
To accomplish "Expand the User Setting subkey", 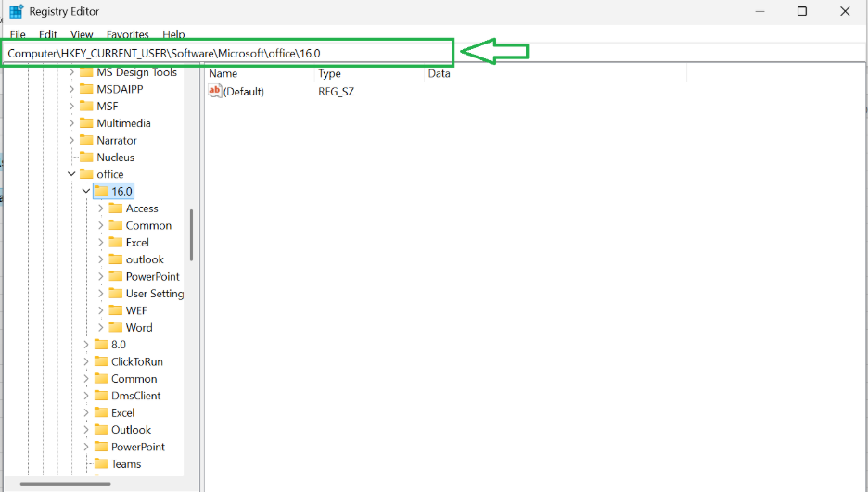I will pos(101,294).
